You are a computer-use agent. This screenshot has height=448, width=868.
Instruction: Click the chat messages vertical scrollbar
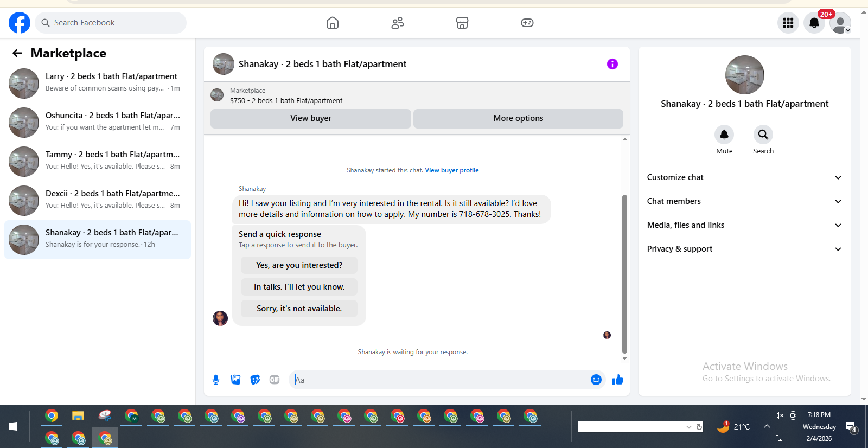pyautogui.click(x=624, y=274)
